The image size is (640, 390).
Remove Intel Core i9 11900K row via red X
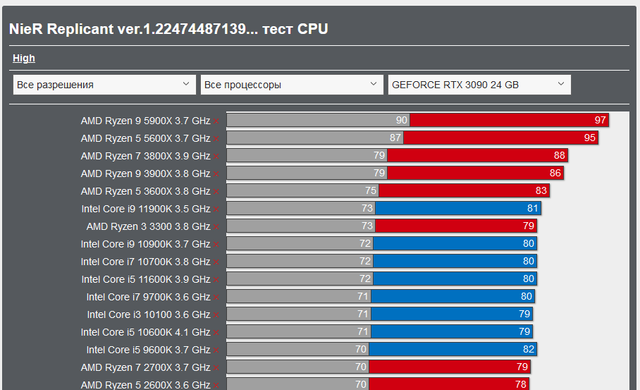pyautogui.click(x=216, y=209)
